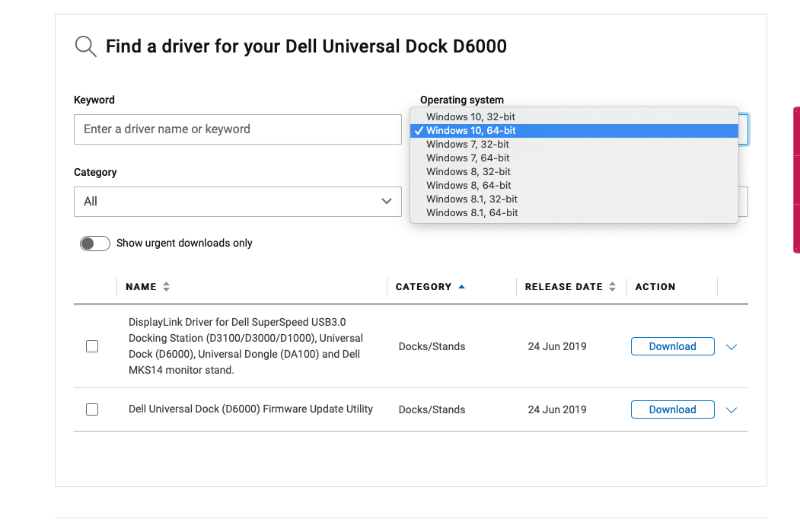
Task: Sort table by Name column arrows
Action: coord(166,287)
